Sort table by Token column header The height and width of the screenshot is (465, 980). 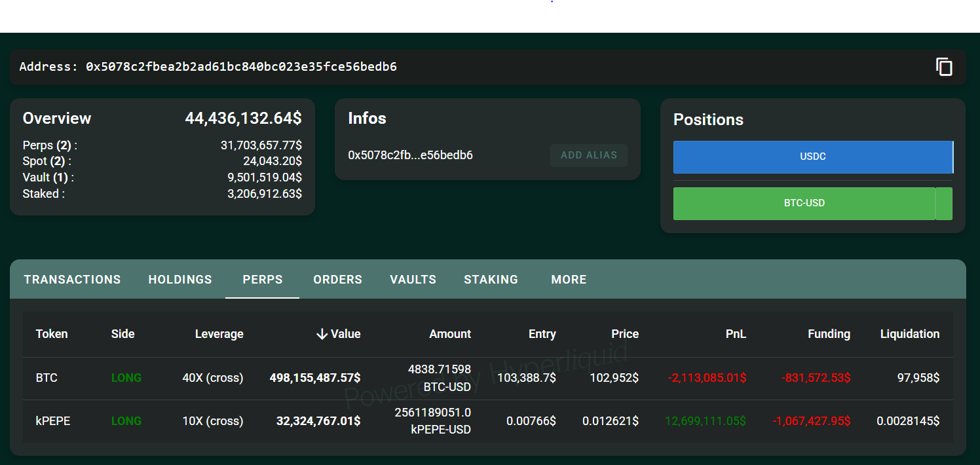click(x=52, y=334)
